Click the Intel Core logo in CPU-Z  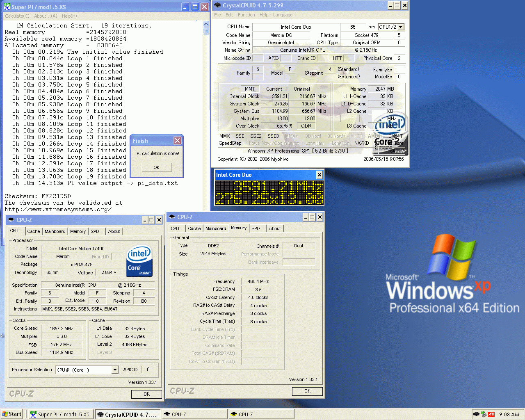139,261
